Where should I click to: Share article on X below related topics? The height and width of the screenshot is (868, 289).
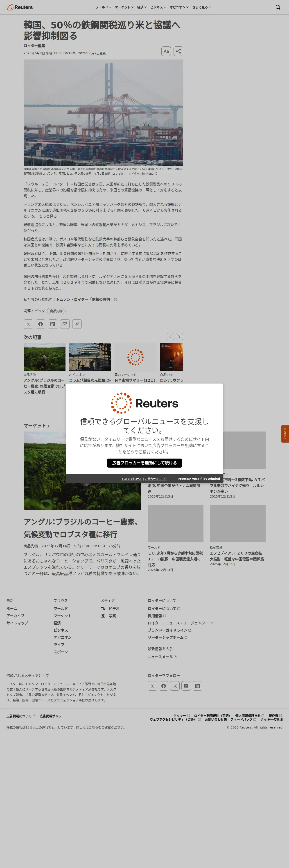pos(28,324)
